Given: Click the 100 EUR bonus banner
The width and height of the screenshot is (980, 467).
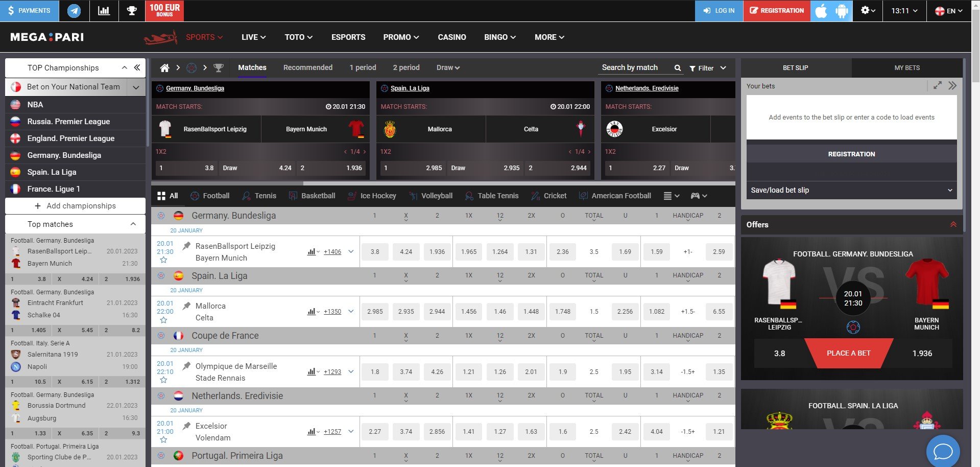Looking at the screenshot, I should pos(164,11).
